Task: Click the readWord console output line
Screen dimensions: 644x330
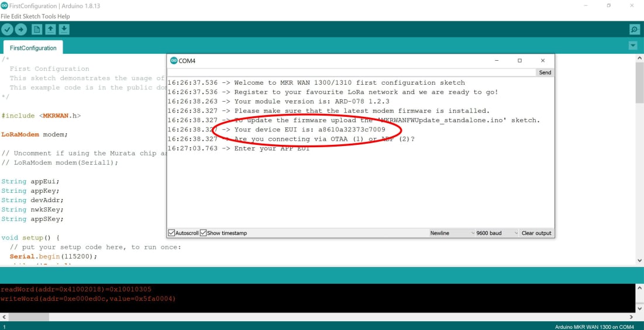Action: click(76, 290)
